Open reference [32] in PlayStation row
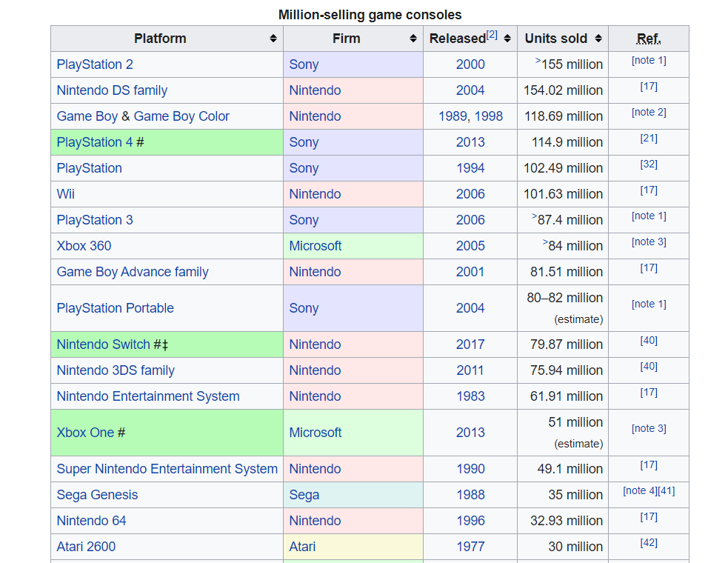Image resolution: width=728 pixels, height=563 pixels. tap(649, 164)
